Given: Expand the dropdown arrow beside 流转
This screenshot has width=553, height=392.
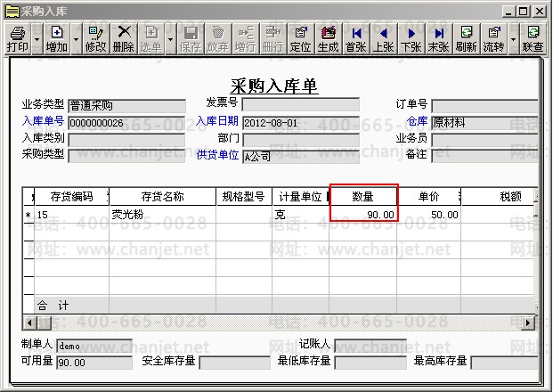Looking at the screenshot, I should tap(513, 39).
